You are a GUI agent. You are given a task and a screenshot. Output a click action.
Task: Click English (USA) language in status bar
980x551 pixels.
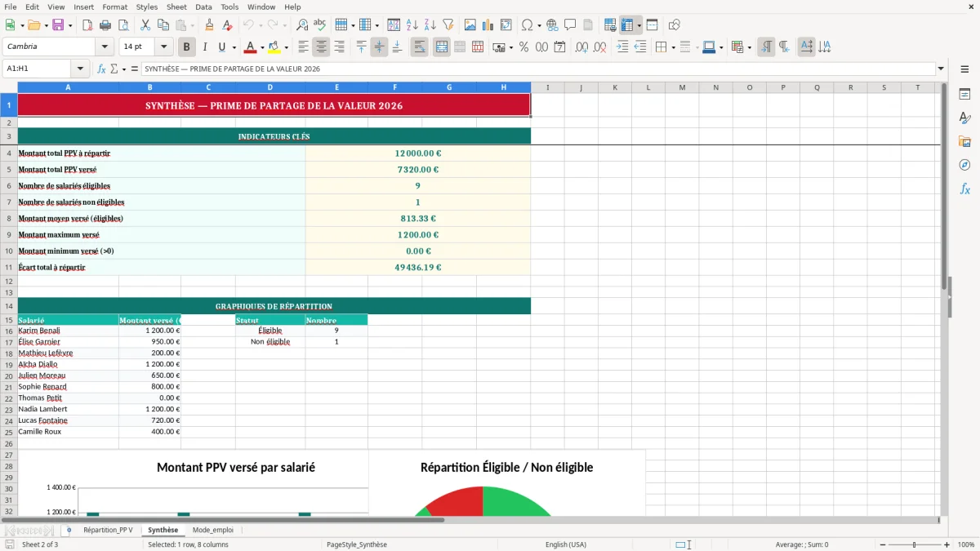pos(566,544)
